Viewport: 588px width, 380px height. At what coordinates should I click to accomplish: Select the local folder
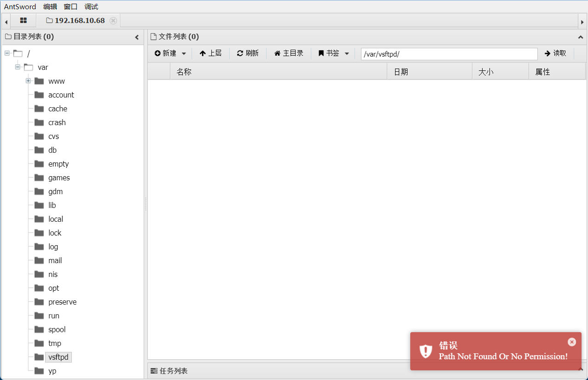[x=56, y=219]
